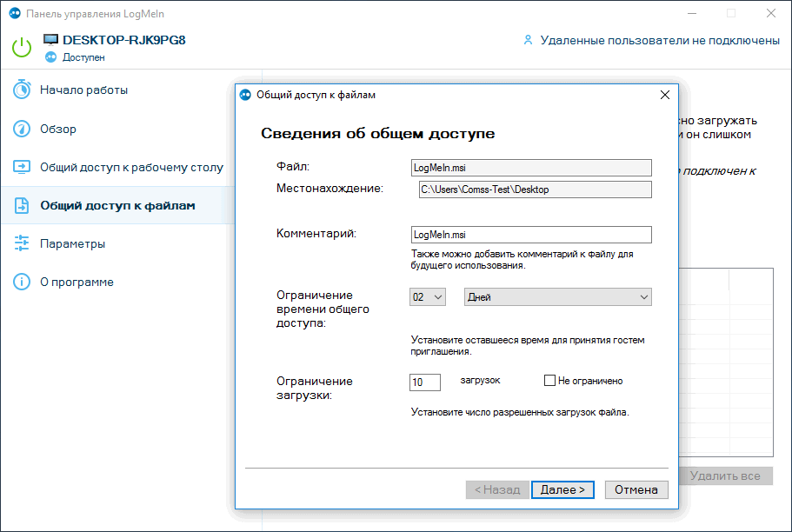The image size is (792, 532).
Task: Click the Обзор gauge icon
Action: tap(22, 129)
